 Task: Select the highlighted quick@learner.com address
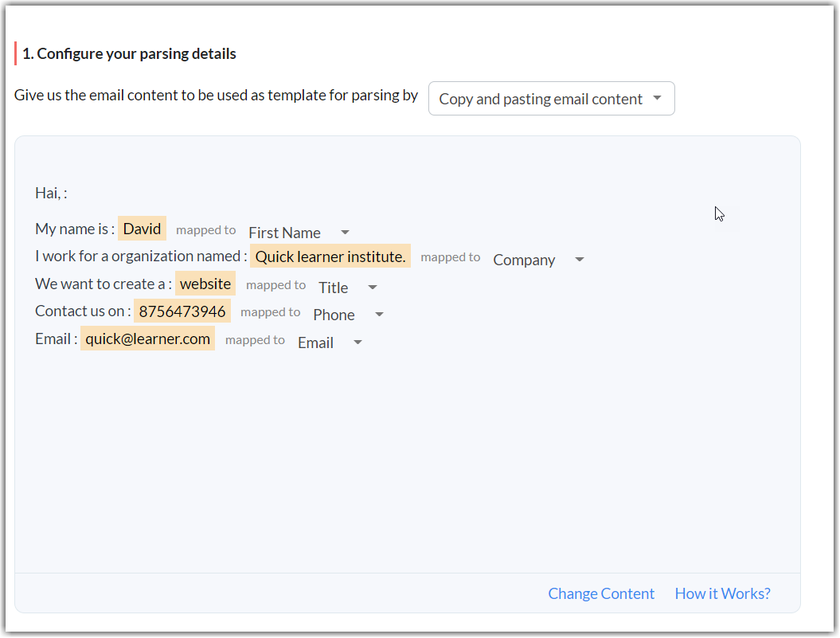pos(148,339)
